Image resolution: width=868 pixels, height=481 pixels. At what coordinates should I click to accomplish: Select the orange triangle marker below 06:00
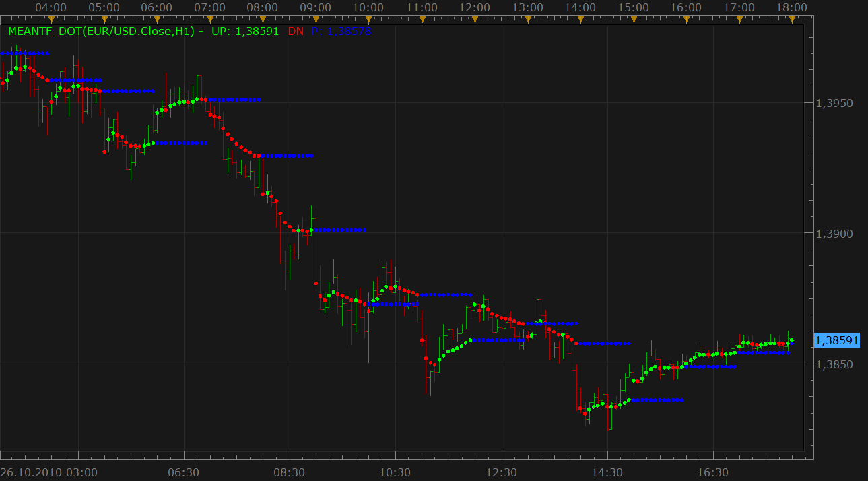pos(158,19)
